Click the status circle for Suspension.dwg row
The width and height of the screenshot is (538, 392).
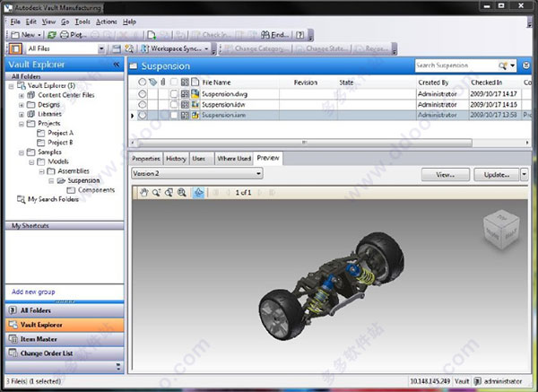[x=142, y=93]
